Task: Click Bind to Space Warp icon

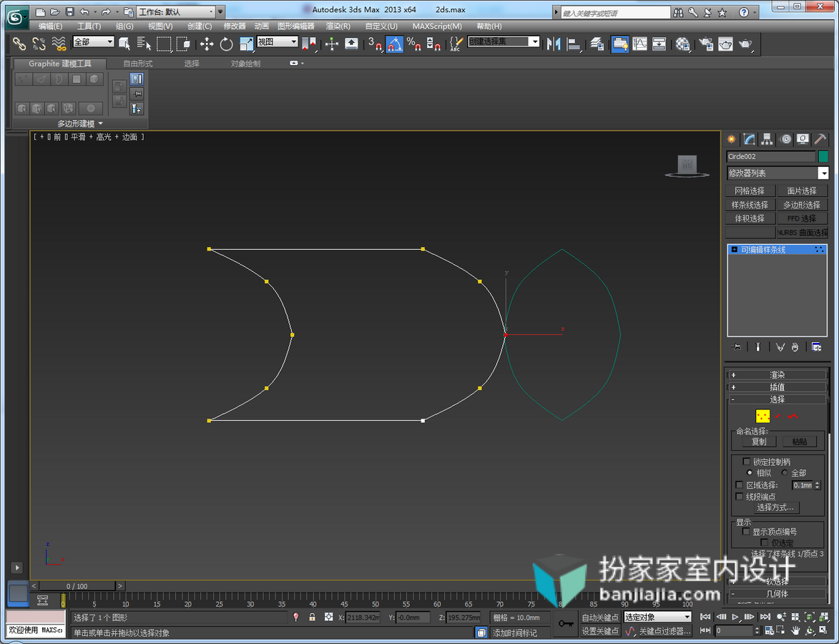Action: click(59, 44)
